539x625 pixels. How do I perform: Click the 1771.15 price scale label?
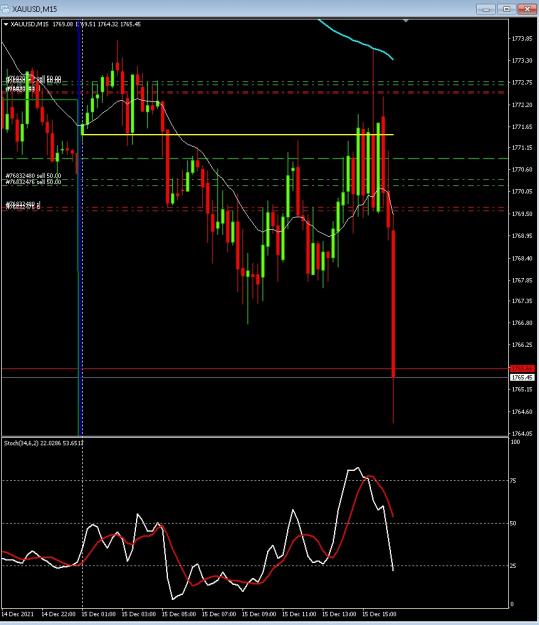click(522, 148)
